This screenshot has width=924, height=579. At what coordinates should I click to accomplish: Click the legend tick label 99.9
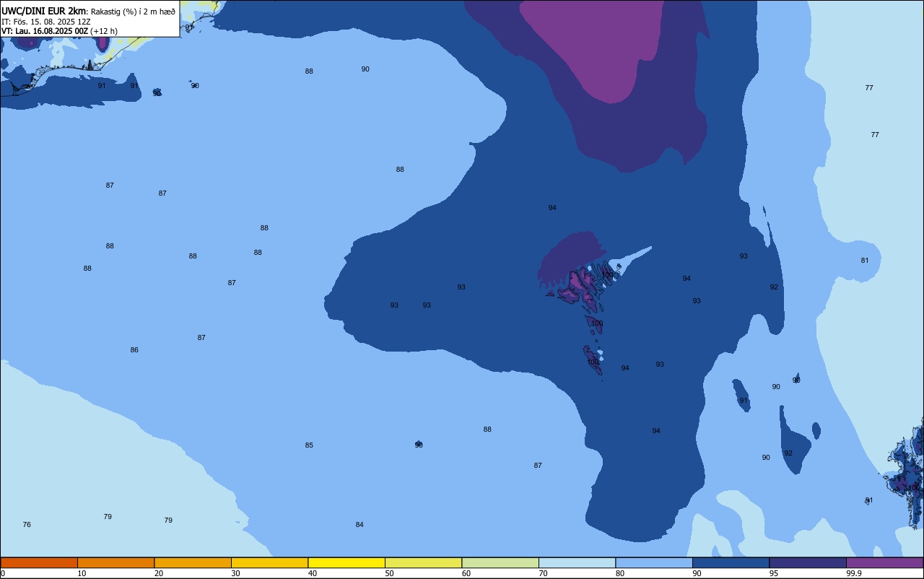point(854,573)
